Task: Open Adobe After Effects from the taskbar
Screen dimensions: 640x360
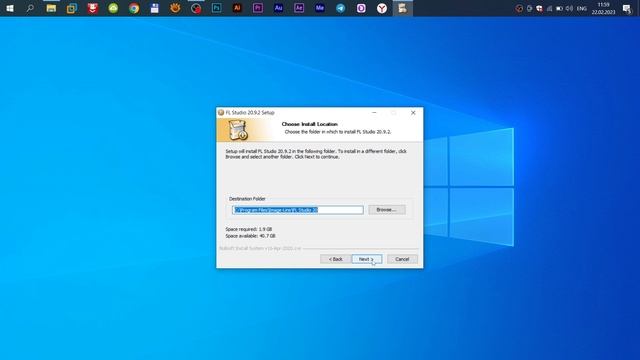Action: 299,8
